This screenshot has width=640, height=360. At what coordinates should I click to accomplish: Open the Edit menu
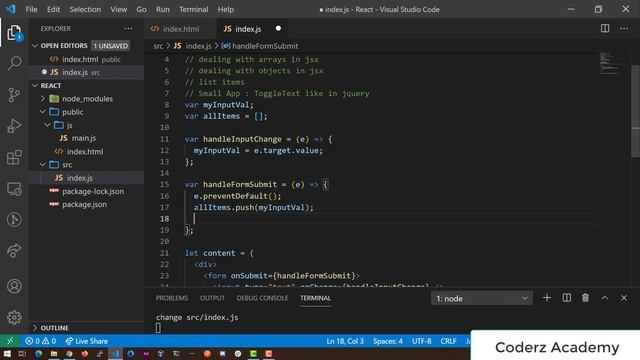point(53,9)
